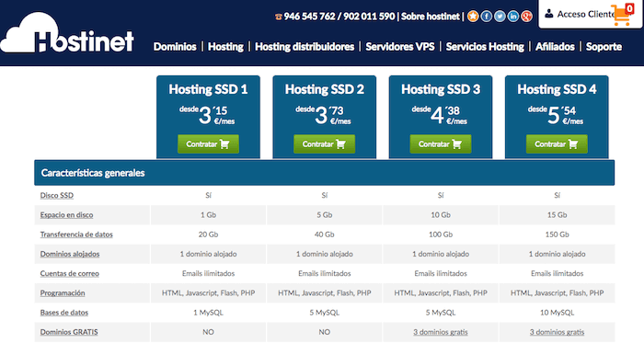Open the LinkedIn social icon
The image size is (644, 343).
[x=513, y=17]
